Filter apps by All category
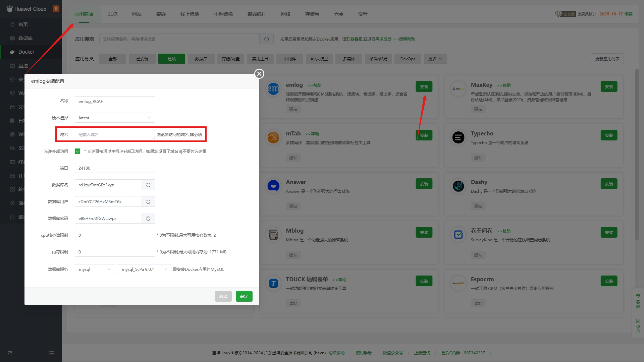The image size is (644, 362). click(113, 59)
